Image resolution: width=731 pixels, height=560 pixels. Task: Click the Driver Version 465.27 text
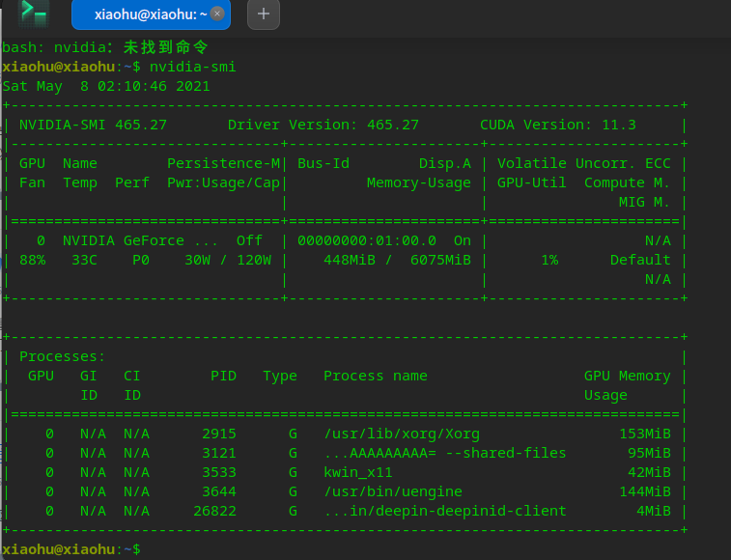coord(323,125)
